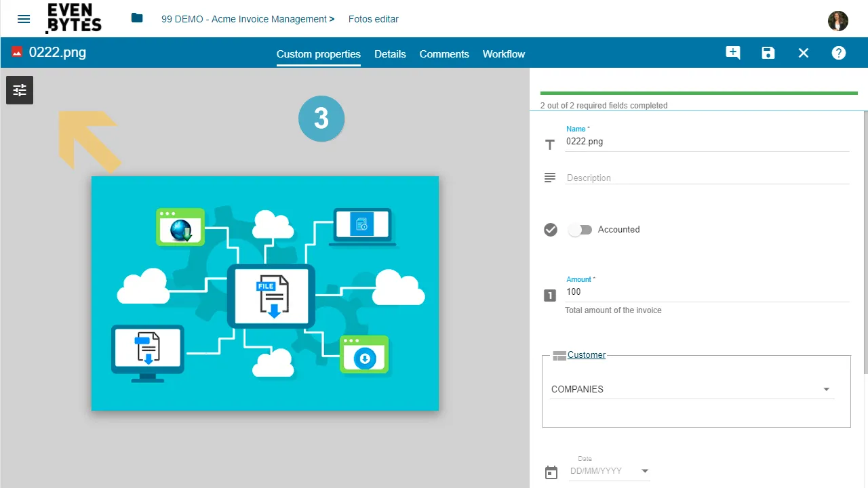Open the Workflow tab
The width and height of the screenshot is (868, 488).
tap(504, 54)
